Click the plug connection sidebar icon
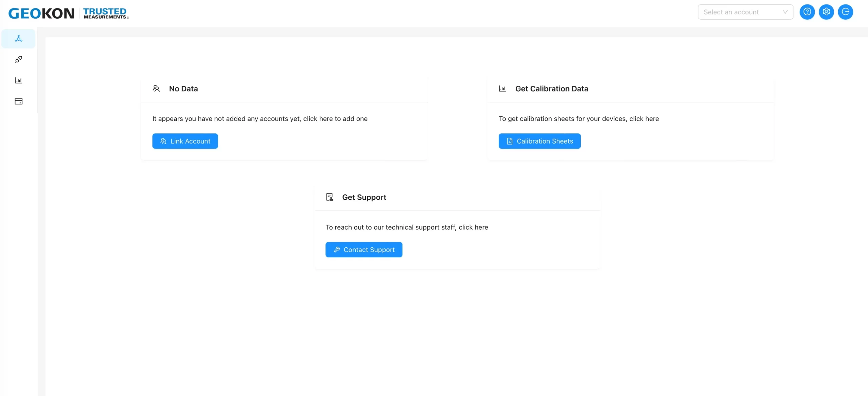This screenshot has height=396, width=868. tap(19, 59)
